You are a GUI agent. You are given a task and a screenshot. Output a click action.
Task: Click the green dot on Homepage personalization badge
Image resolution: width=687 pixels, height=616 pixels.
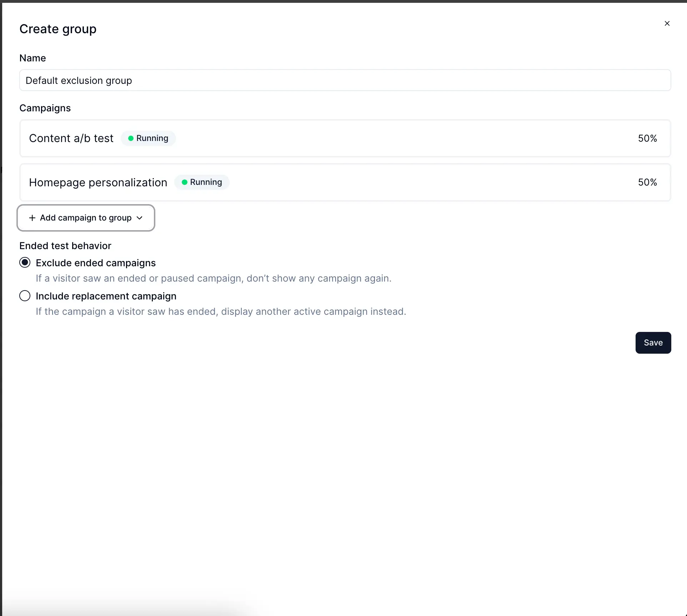point(185,182)
